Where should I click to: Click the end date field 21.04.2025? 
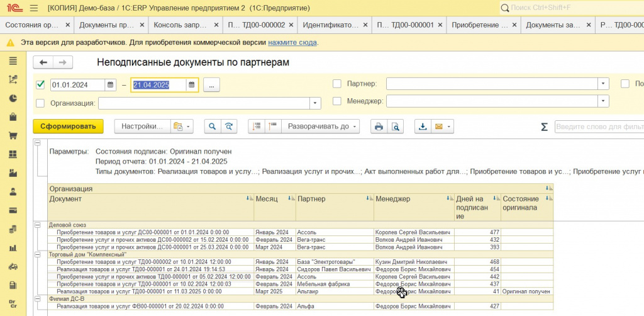(x=158, y=85)
